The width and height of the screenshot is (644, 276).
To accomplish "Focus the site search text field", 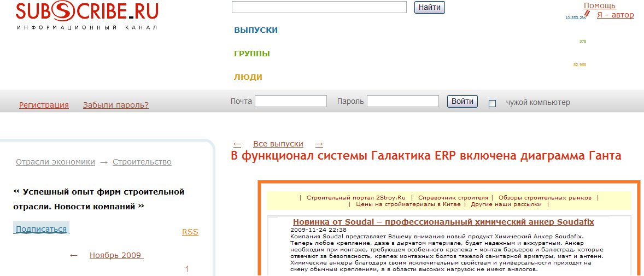I will pos(319,7).
